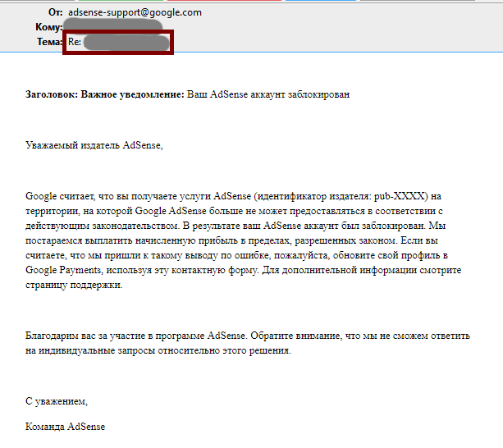Click "действующим законодательством" phrase in body
Viewport: 503px width, 448px height.
pyautogui.click(x=103, y=226)
